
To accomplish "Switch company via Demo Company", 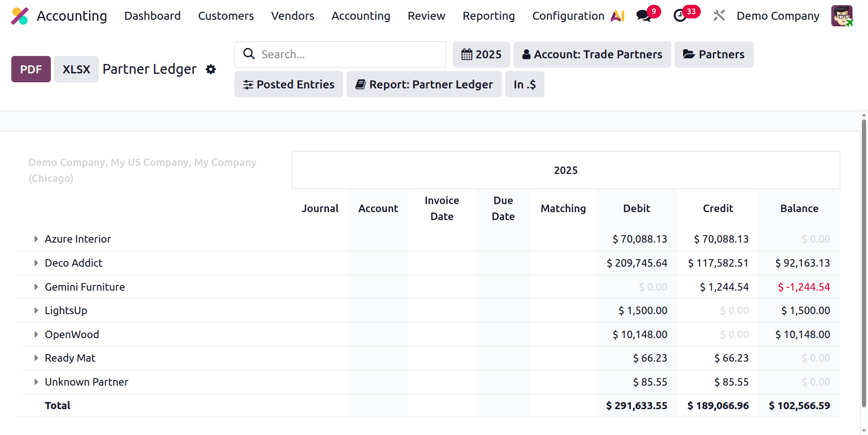I will point(778,16).
